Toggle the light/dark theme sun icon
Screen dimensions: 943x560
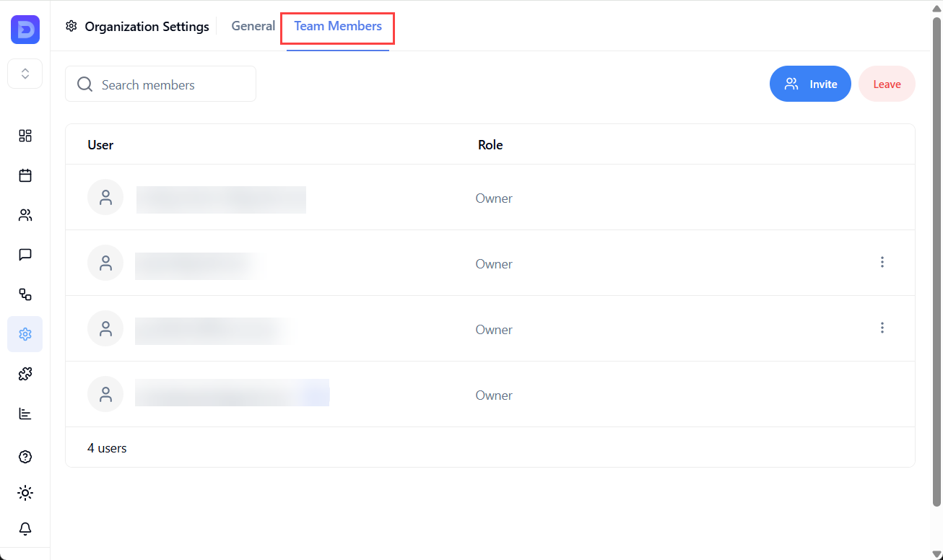tap(25, 493)
